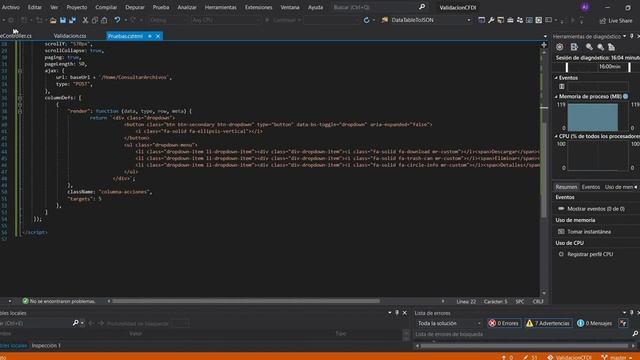640x360 pixels.
Task: Click the Live Share button
Action: 616,20
